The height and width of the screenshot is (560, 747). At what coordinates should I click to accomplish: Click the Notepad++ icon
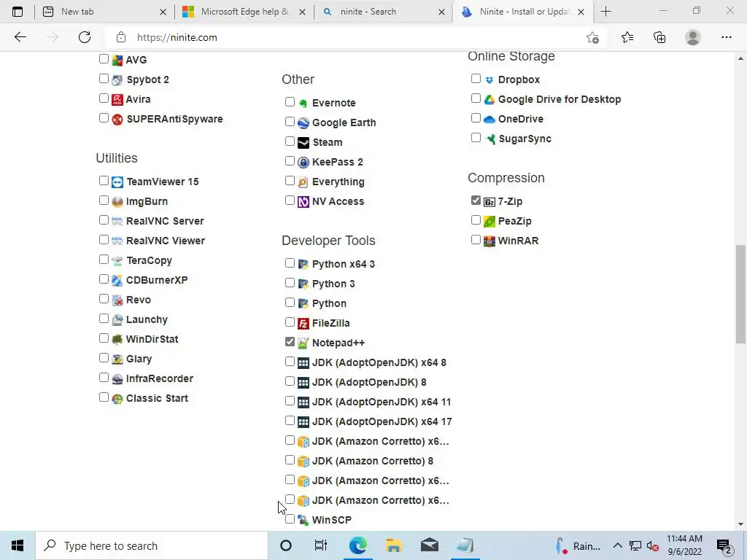(303, 343)
